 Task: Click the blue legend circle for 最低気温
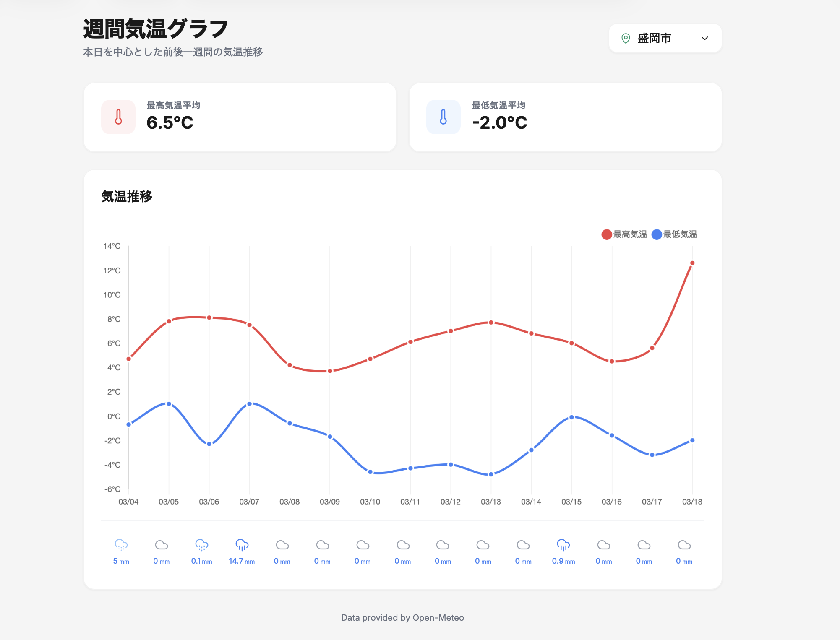(x=657, y=234)
